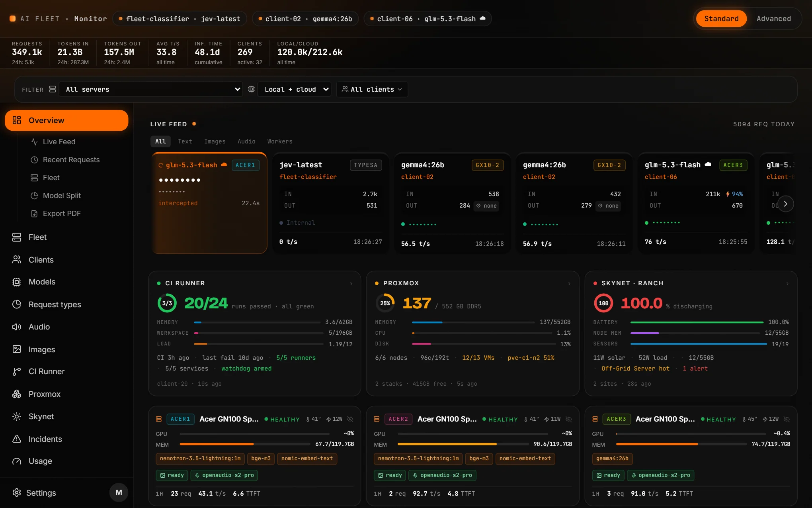
Task: Open Request types pie icon
Action: pos(17,304)
